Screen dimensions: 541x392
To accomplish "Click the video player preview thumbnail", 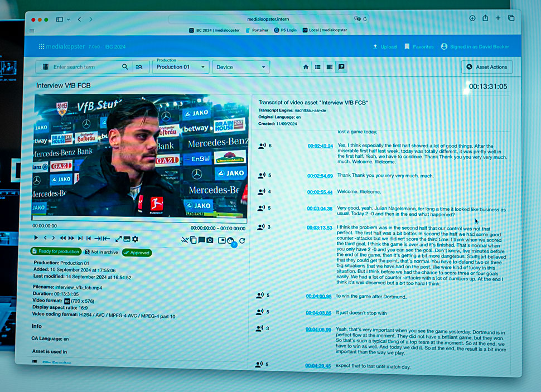I will point(140,156).
